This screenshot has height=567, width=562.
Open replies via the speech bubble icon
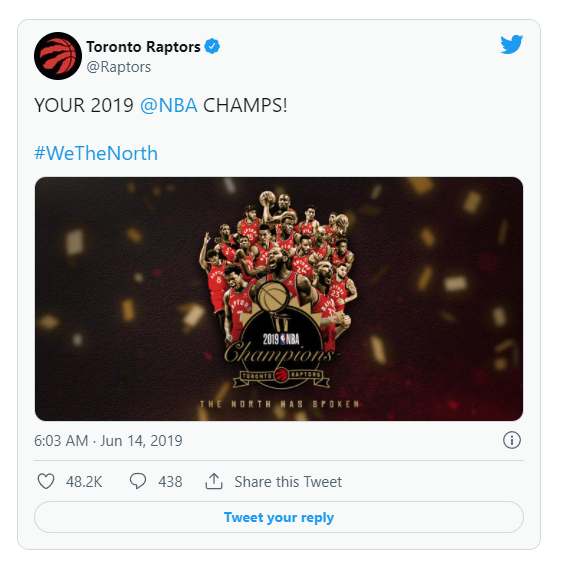coord(138,481)
